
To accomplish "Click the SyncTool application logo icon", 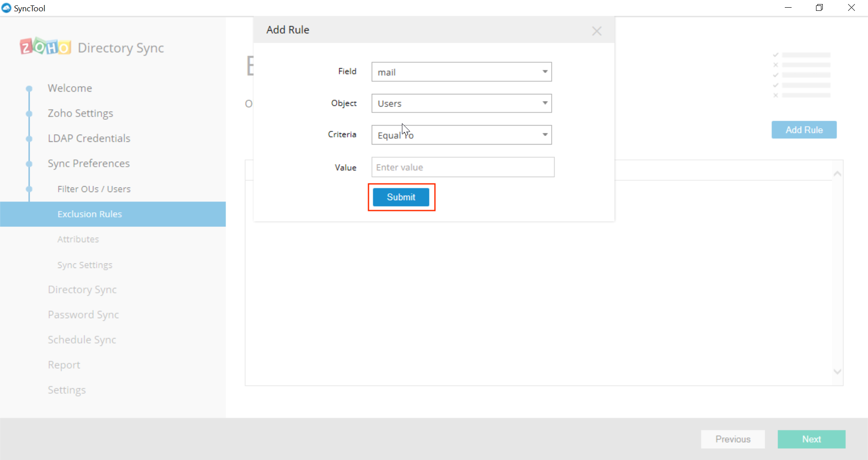I will (x=6, y=8).
